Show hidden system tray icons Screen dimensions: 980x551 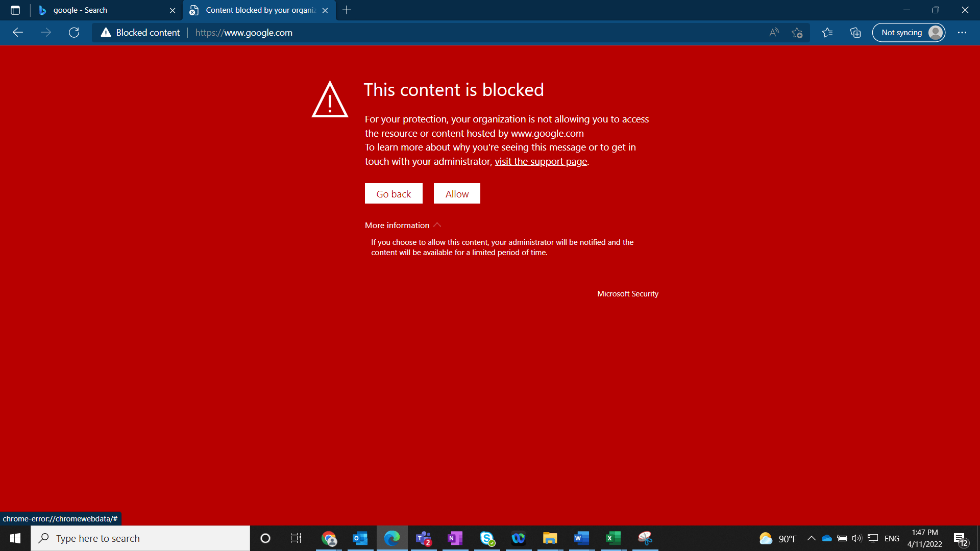tap(811, 538)
